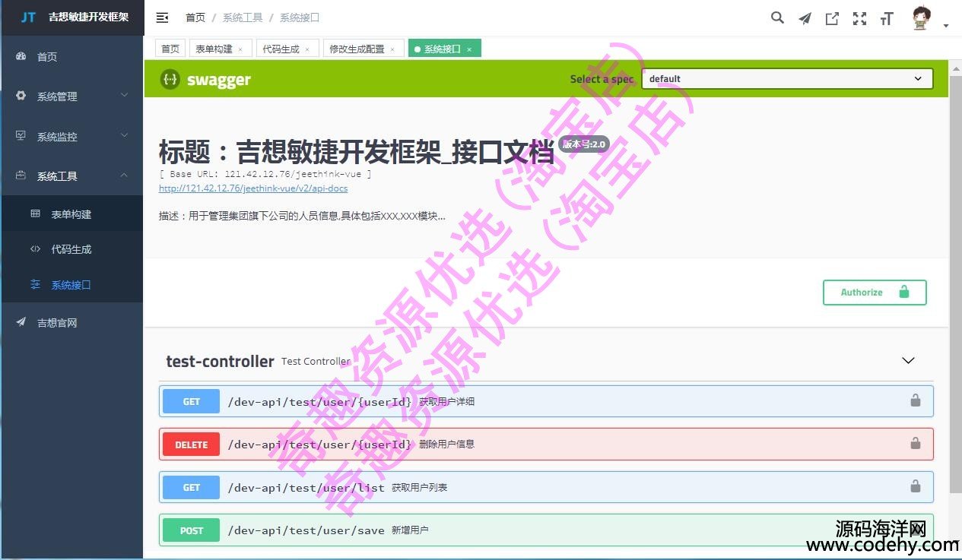Click the user avatar picture
This screenshot has height=560, width=962.
(921, 17)
